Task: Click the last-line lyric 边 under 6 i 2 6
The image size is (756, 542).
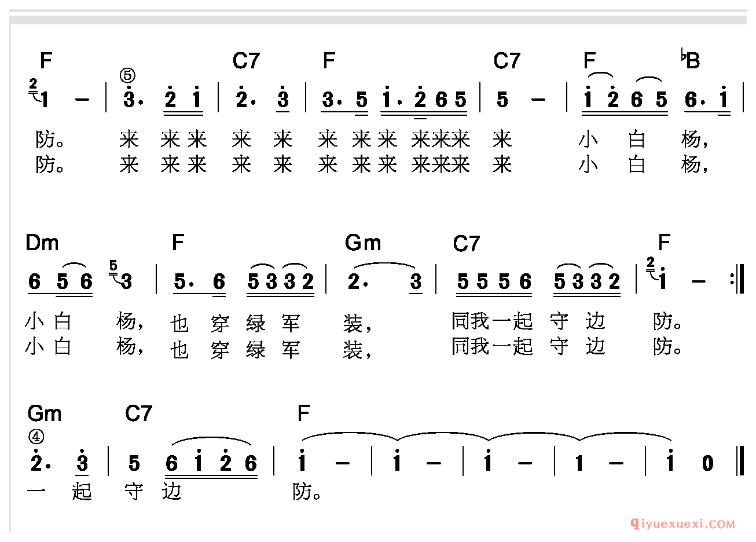Action: coord(171,491)
